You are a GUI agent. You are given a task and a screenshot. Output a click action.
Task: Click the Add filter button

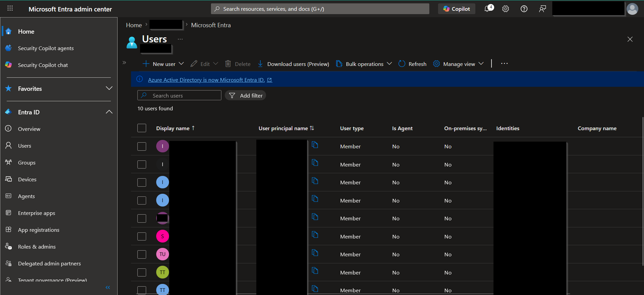pos(246,96)
